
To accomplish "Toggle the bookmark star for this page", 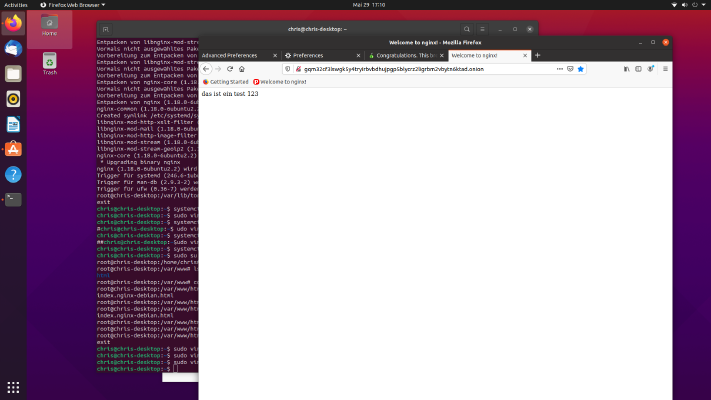I will [580, 69].
